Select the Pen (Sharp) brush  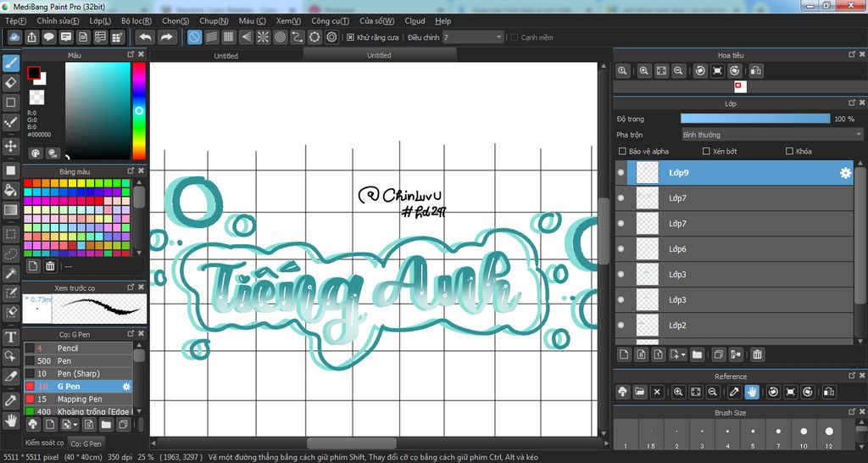tap(77, 374)
